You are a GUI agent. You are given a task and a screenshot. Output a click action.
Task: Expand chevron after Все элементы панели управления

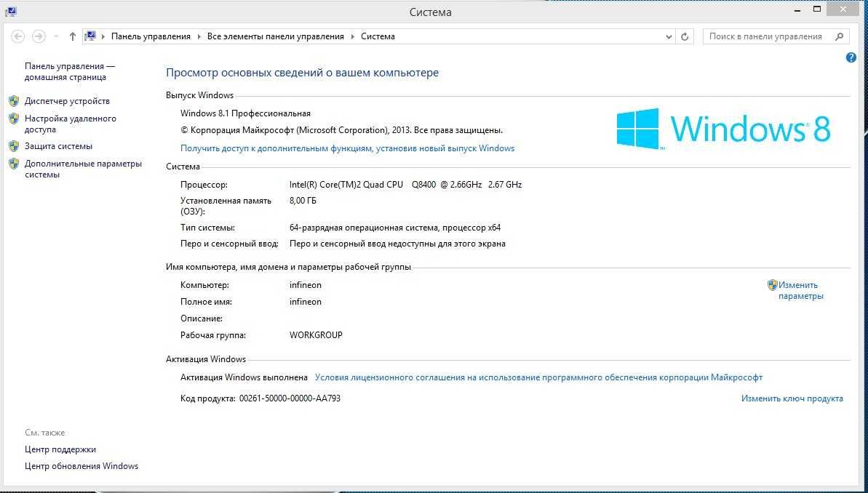(x=353, y=36)
